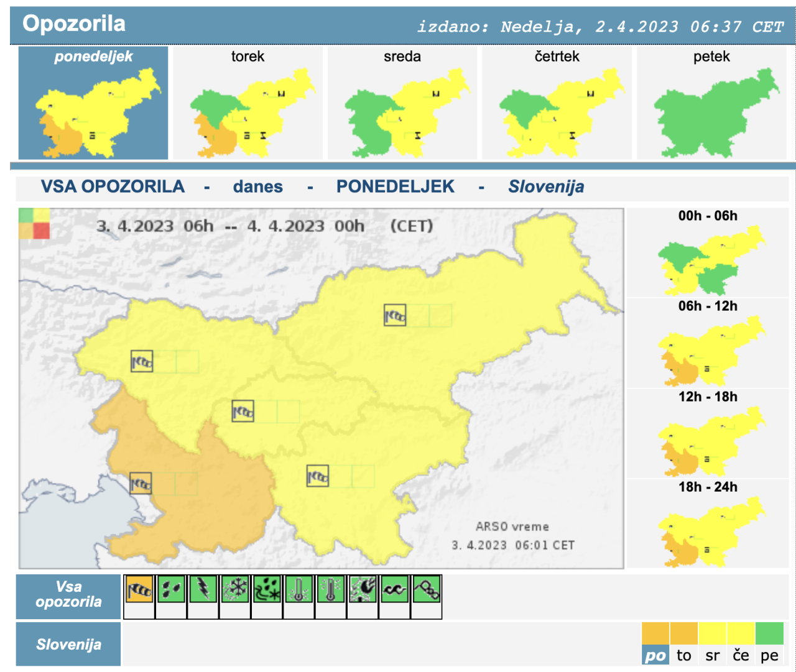The height and width of the screenshot is (672, 796).
Task: Click the green swatch above the pe label
Action: tap(769, 633)
